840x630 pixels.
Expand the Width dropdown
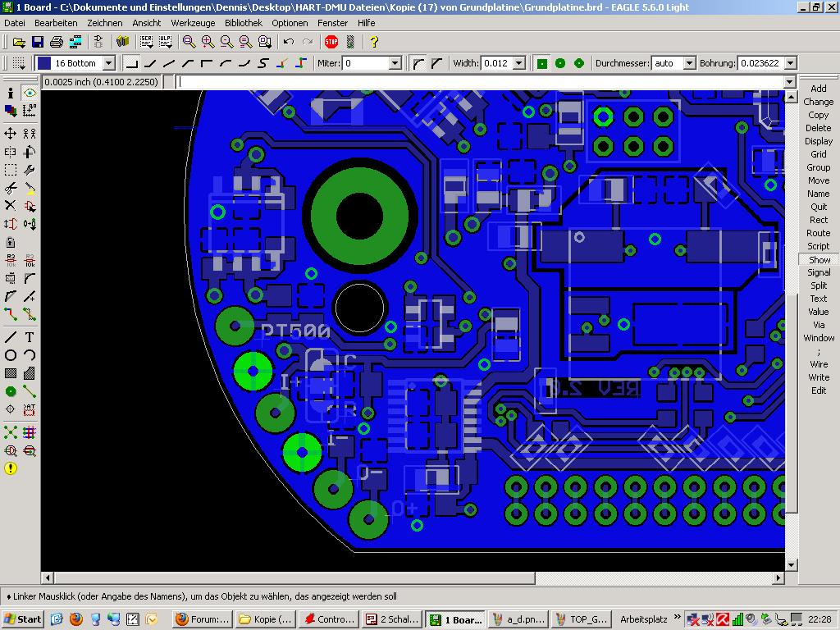click(x=519, y=63)
